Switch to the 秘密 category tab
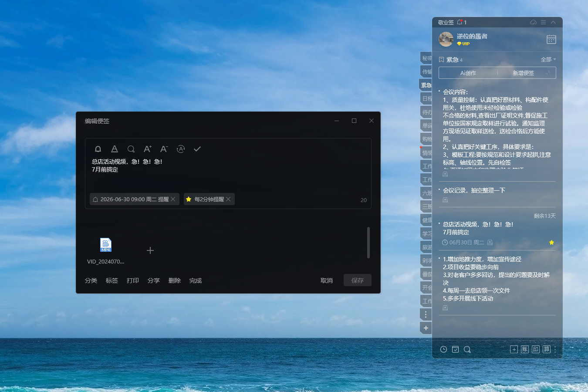The width and height of the screenshot is (588, 392). pyautogui.click(x=426, y=58)
